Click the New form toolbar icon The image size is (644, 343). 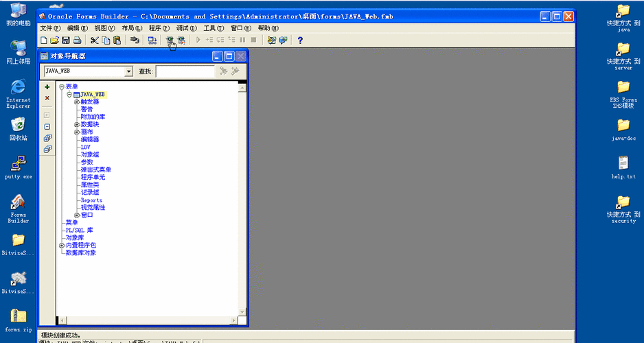[x=44, y=40]
